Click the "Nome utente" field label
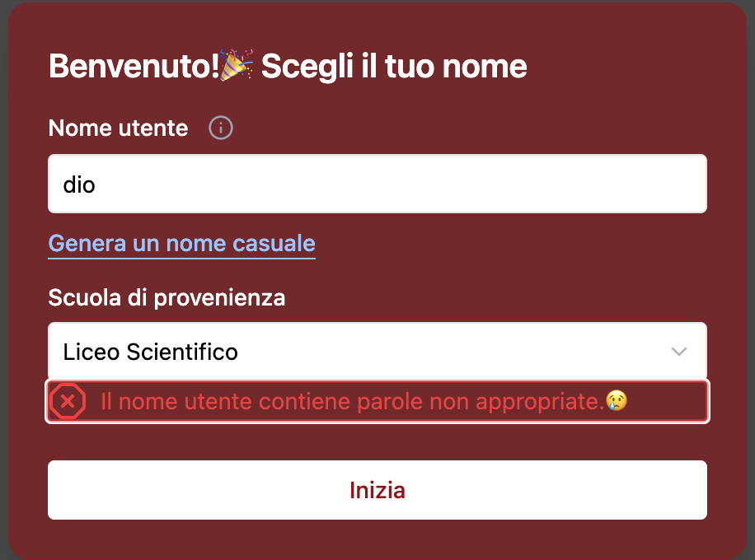The height and width of the screenshot is (560, 755). pyautogui.click(x=118, y=128)
